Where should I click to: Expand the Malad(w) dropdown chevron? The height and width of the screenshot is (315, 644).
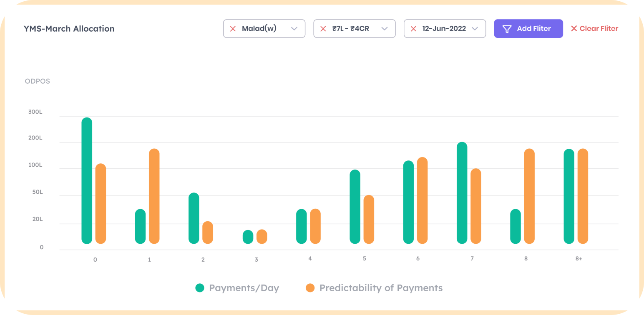(x=294, y=29)
